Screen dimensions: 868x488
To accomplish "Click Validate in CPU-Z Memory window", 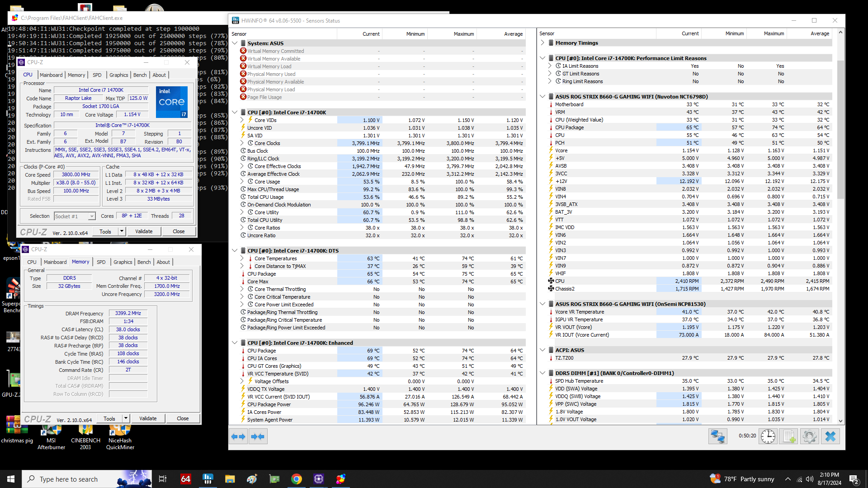I will click(x=148, y=418).
